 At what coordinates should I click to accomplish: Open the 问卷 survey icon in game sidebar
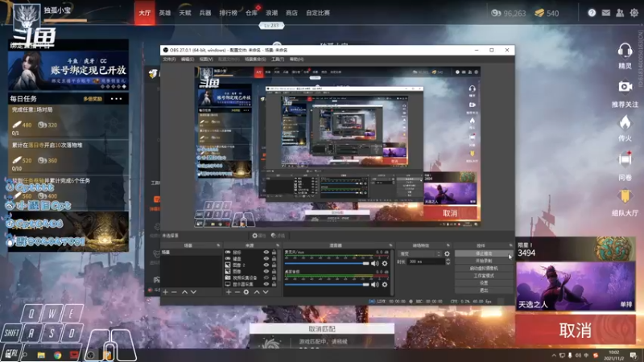click(x=625, y=159)
